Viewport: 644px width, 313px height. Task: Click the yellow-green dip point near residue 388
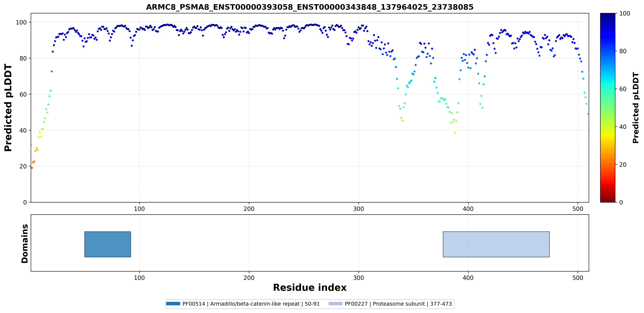click(455, 133)
